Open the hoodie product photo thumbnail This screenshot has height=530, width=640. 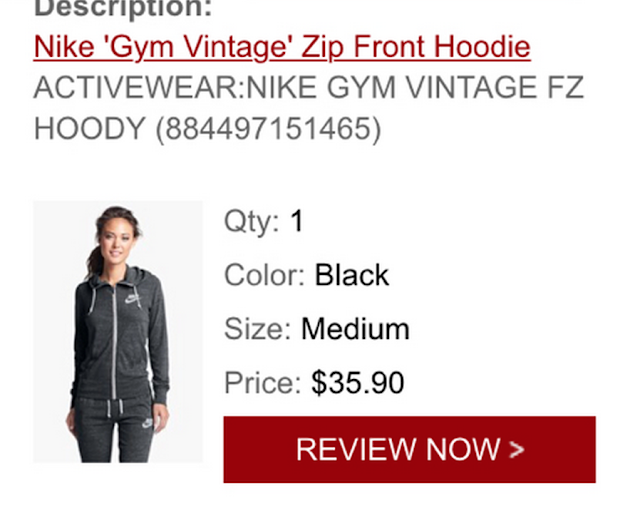(x=118, y=332)
